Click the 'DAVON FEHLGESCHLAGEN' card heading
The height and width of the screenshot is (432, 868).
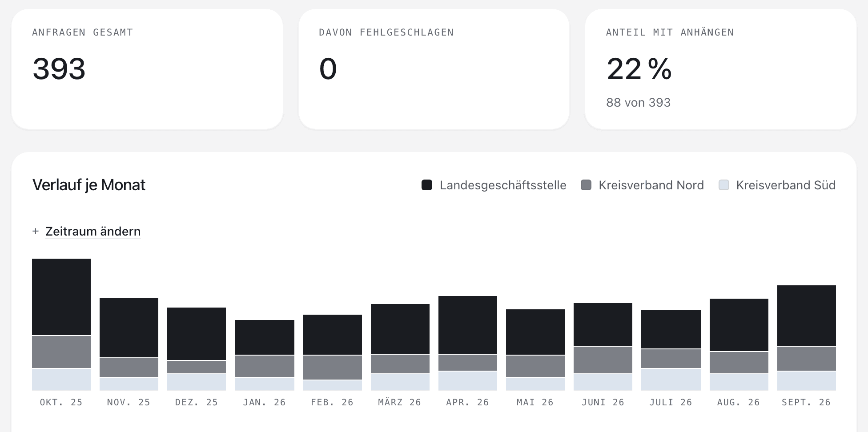pos(386,32)
